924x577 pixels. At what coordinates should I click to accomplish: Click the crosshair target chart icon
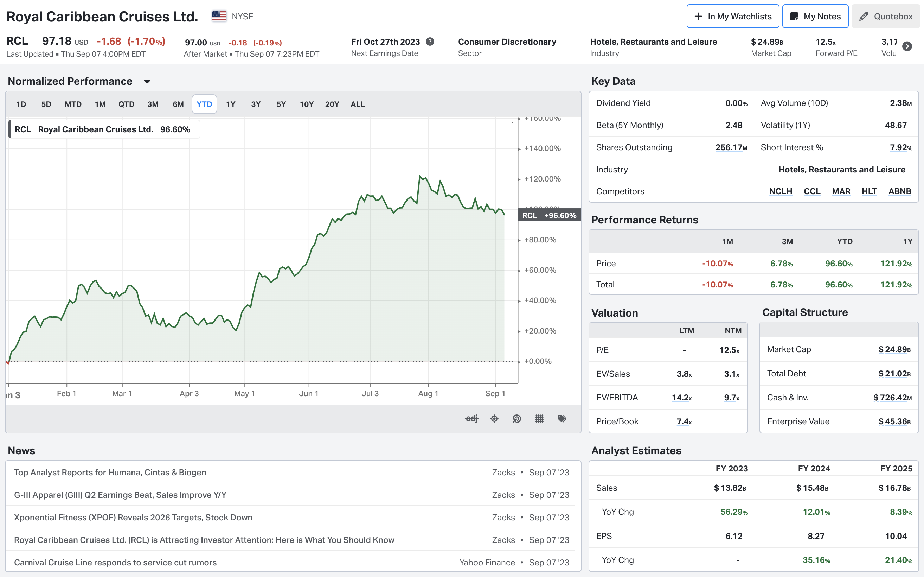[x=494, y=419]
